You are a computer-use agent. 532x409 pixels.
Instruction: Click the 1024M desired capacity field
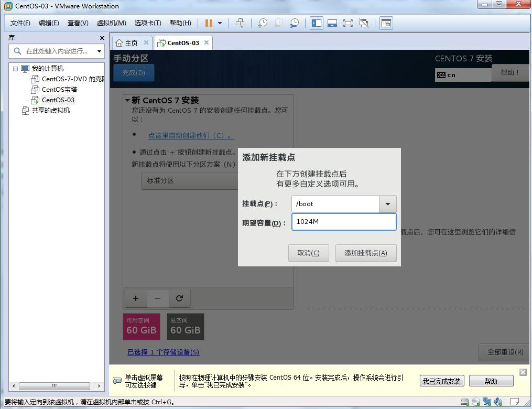click(344, 222)
